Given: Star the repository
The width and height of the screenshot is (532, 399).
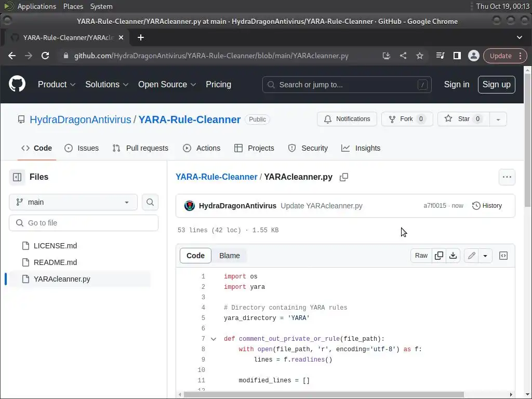Looking at the screenshot, I should pyautogui.click(x=463, y=119).
